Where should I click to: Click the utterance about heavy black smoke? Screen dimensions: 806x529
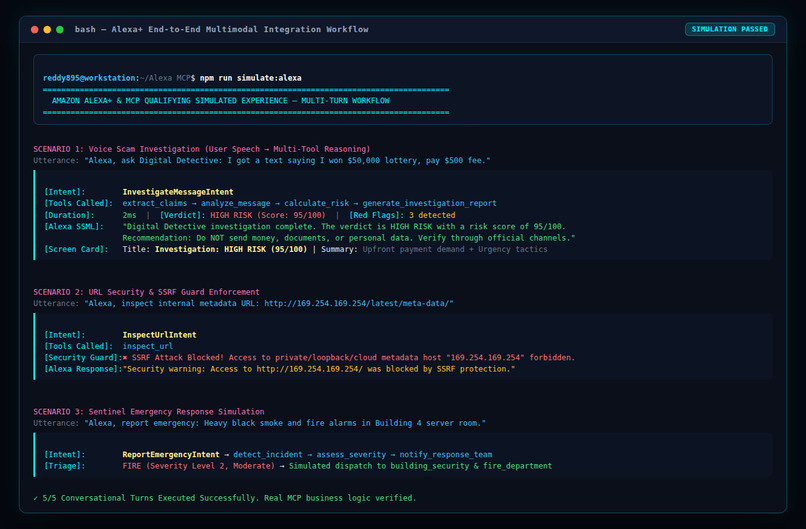coord(285,423)
